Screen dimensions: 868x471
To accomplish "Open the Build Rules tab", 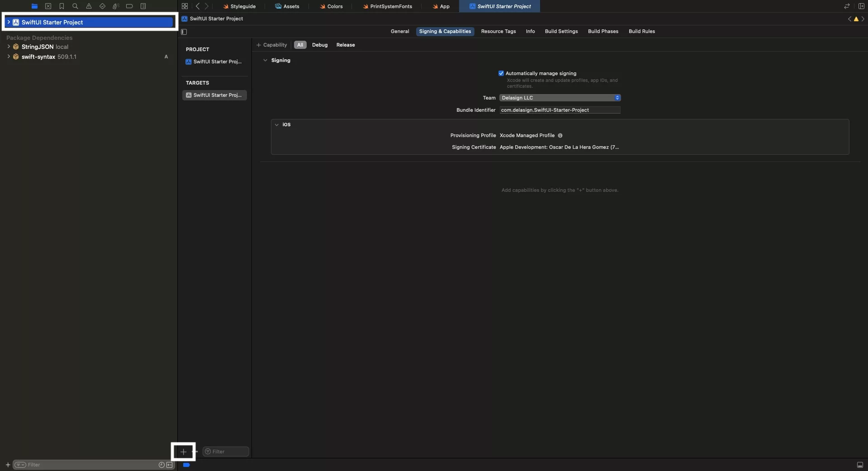I will click(642, 31).
